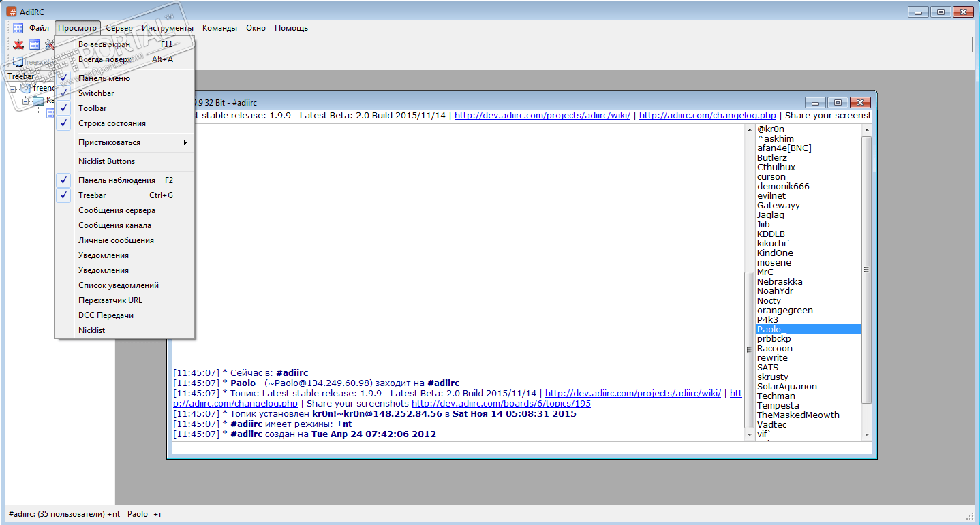Screen dimensions: 980x525
Task: Open the changelog.php link in the topic bar
Action: click(x=707, y=115)
